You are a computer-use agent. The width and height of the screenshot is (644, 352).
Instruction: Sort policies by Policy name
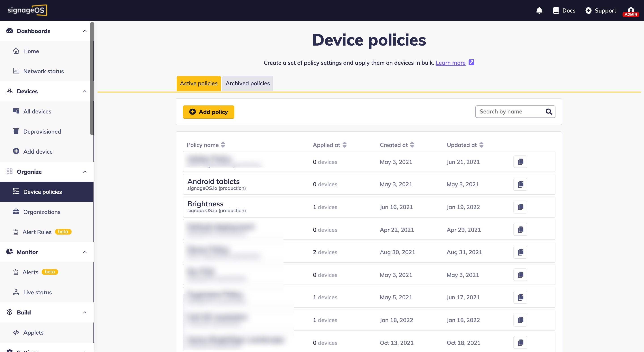coord(223,145)
